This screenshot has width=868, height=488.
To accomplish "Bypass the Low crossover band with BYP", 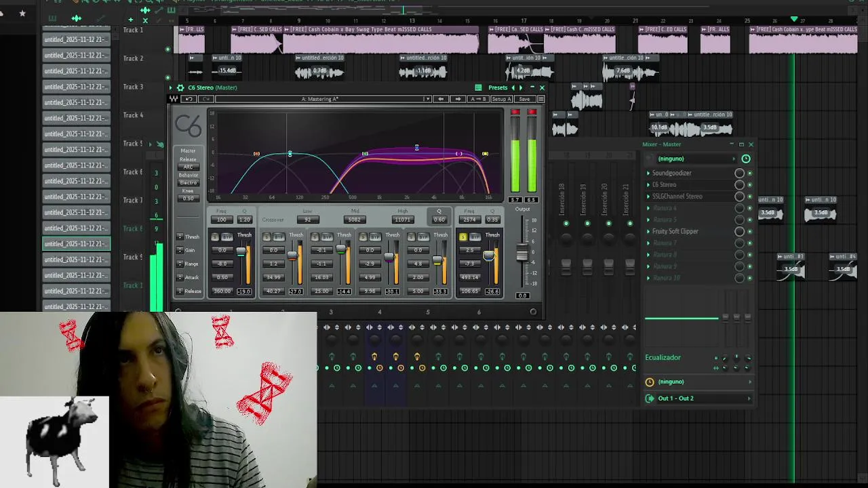I will coord(278,237).
